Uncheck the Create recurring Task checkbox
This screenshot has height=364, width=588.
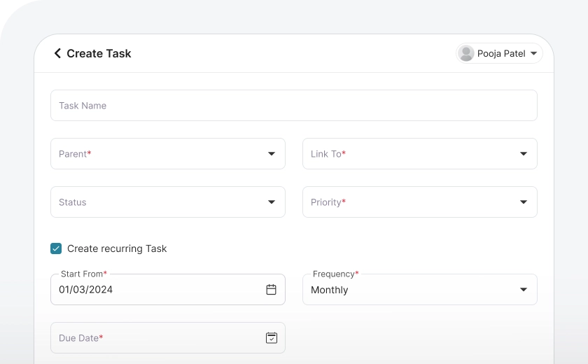click(x=56, y=248)
